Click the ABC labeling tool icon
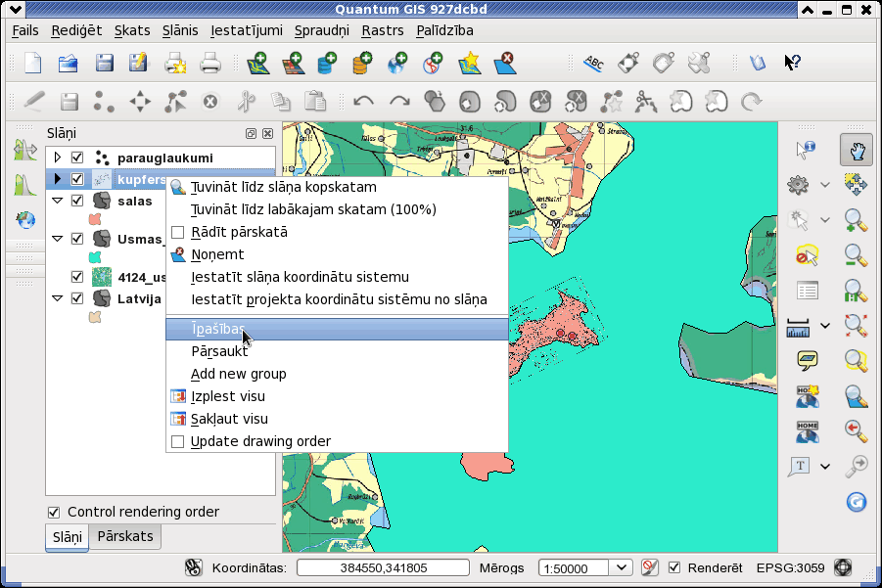The height and width of the screenshot is (588, 882). 593,63
